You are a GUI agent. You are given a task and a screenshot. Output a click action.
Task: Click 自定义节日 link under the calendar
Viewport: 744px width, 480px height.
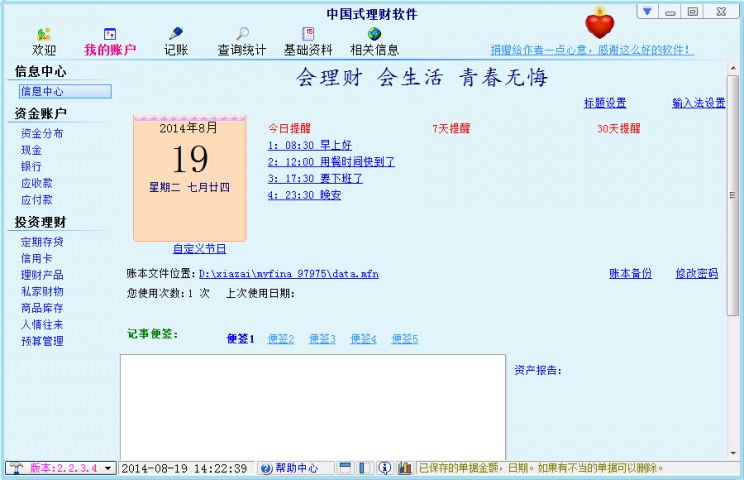pos(199,249)
